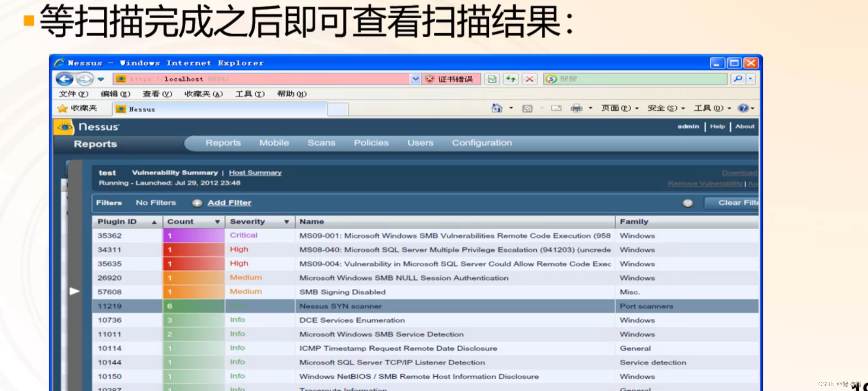Sort by Severity column header

[x=260, y=222]
